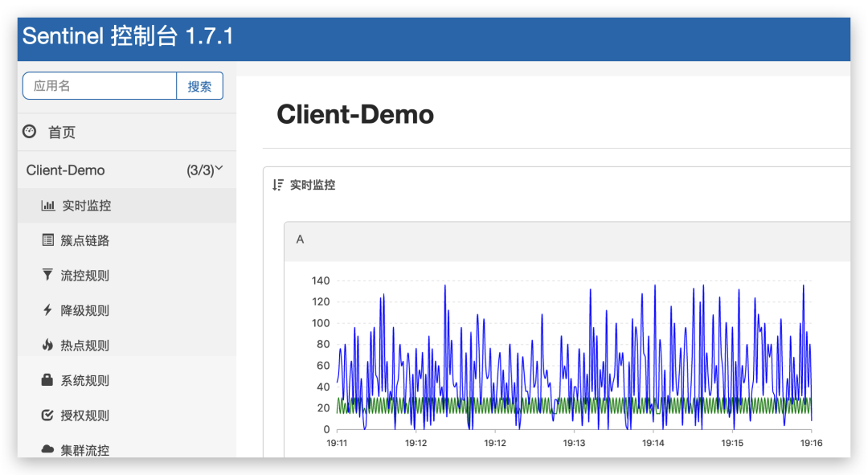Image resolution: width=868 pixels, height=475 pixels.
Task: Click the 100 y-axis value
Action: pos(321,323)
